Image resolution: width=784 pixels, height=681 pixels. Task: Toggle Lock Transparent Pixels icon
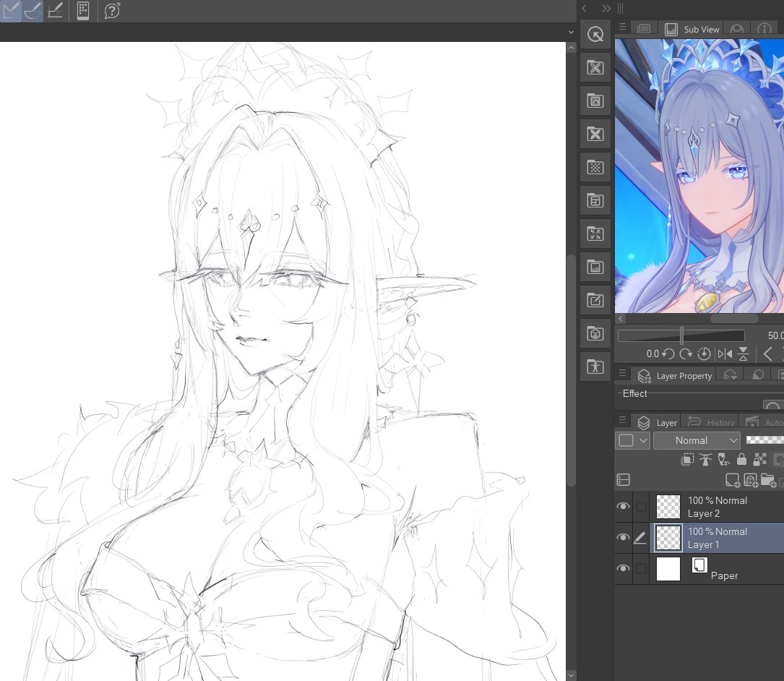click(x=759, y=459)
